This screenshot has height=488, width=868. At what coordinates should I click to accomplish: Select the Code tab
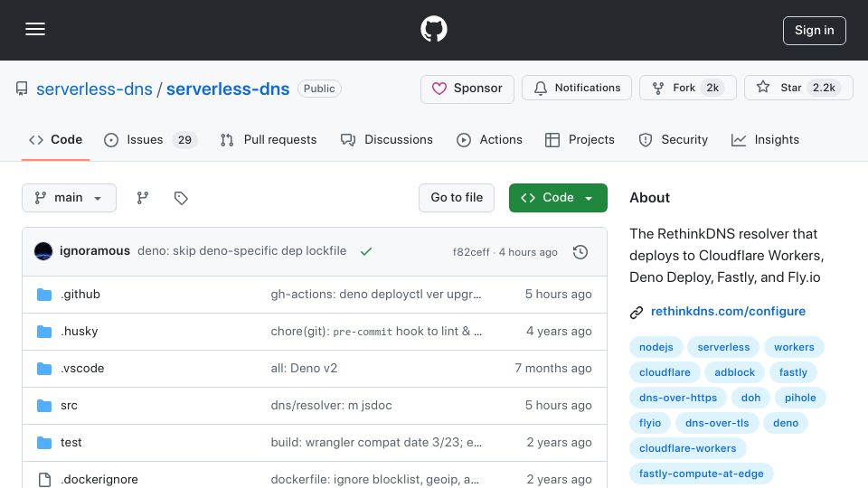click(x=55, y=140)
